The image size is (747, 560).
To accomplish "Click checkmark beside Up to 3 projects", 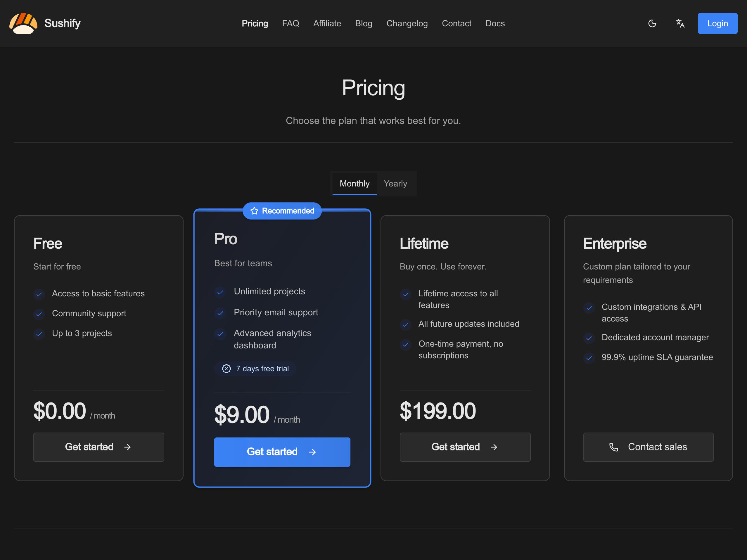I will pyautogui.click(x=39, y=334).
